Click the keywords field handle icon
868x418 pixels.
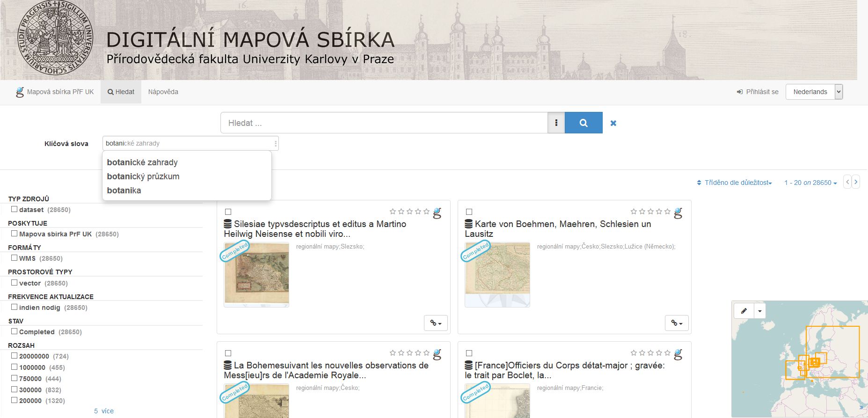click(276, 143)
